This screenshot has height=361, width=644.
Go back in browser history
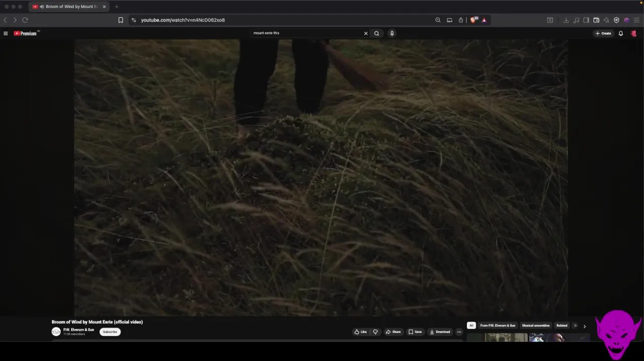point(5,20)
